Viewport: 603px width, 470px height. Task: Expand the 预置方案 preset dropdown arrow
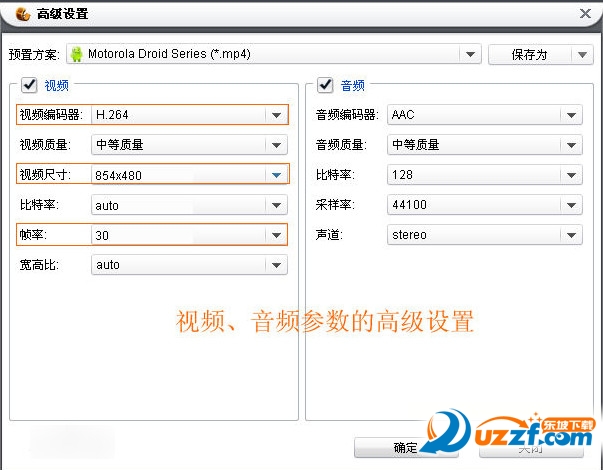point(470,54)
